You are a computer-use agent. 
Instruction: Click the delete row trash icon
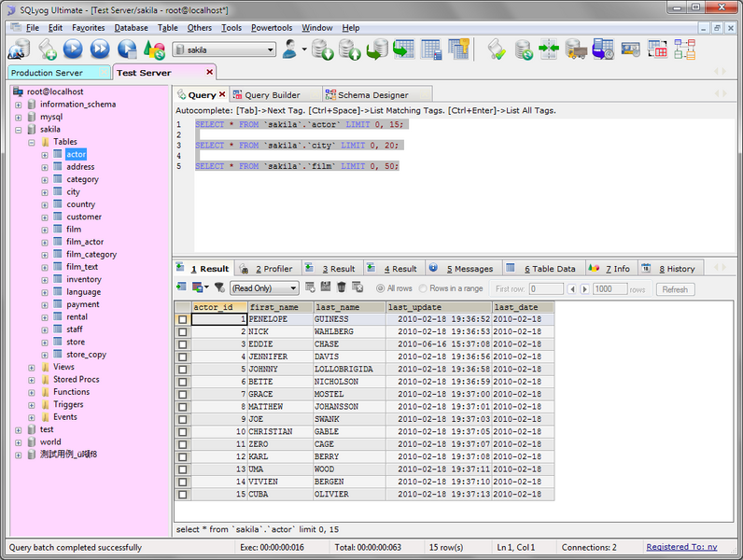click(x=343, y=288)
